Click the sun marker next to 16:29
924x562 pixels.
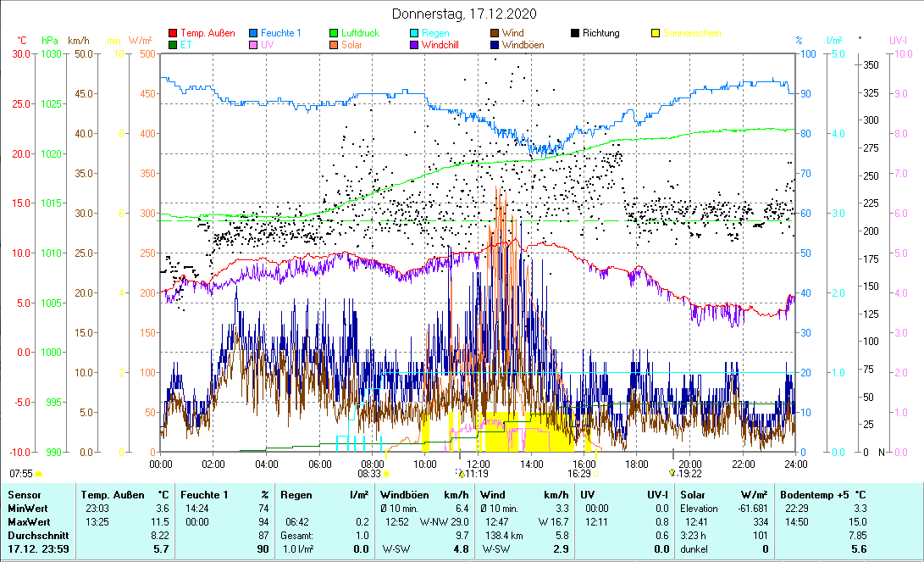point(595,474)
